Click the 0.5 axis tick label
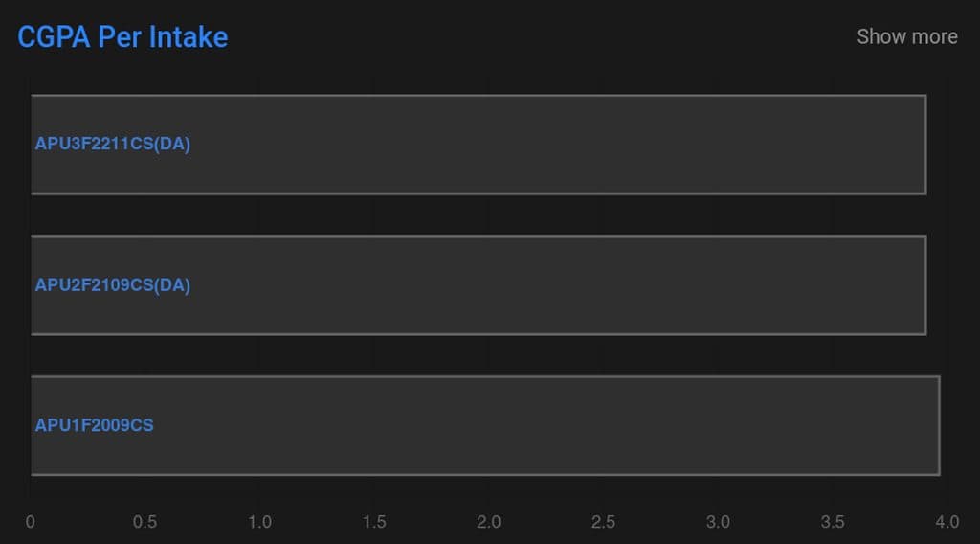The image size is (980, 544). [x=145, y=522]
